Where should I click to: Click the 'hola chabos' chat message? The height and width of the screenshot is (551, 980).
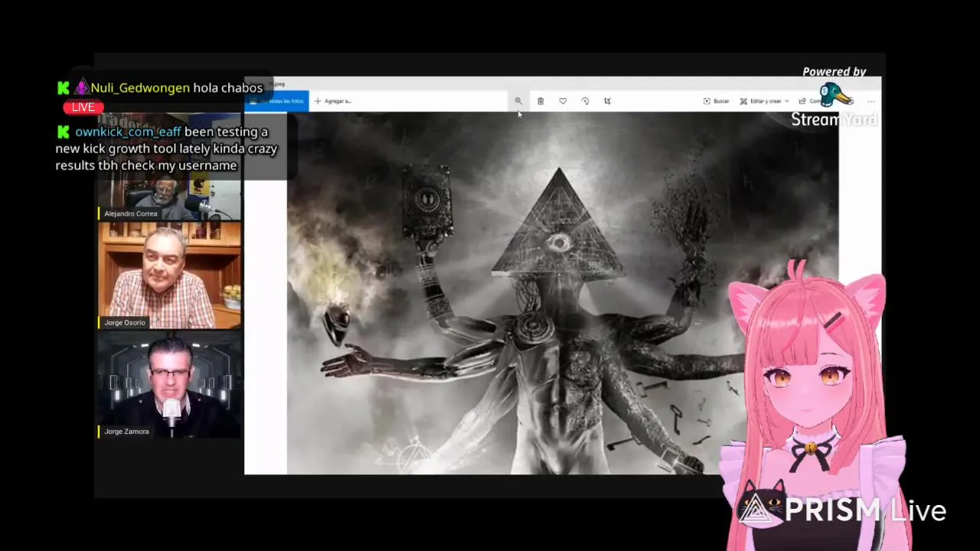pos(227,88)
